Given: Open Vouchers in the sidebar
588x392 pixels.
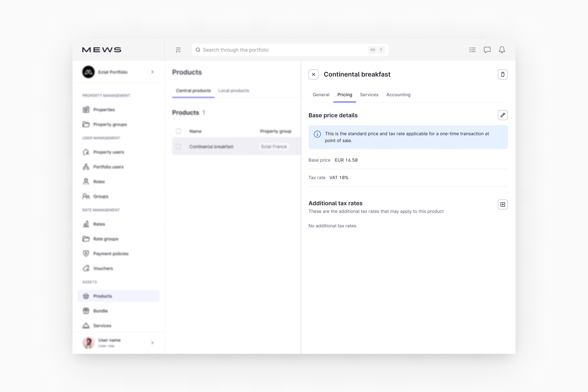Looking at the screenshot, I should 103,269.
